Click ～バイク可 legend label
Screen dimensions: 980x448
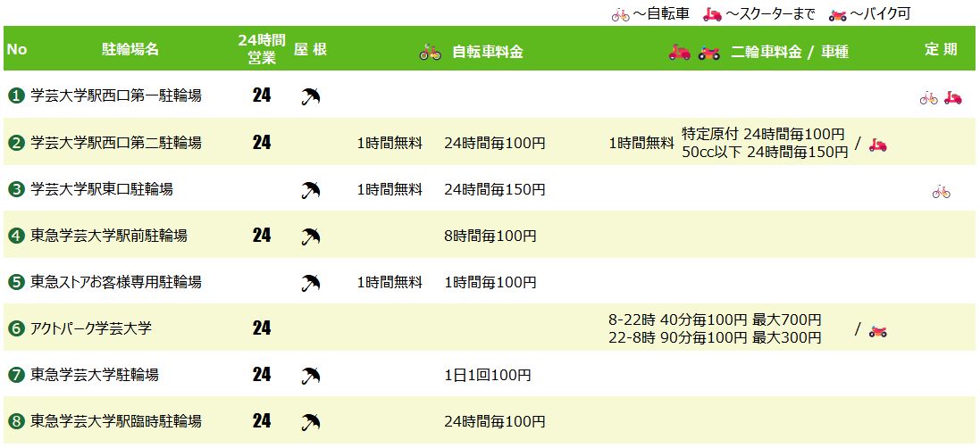click(x=881, y=15)
